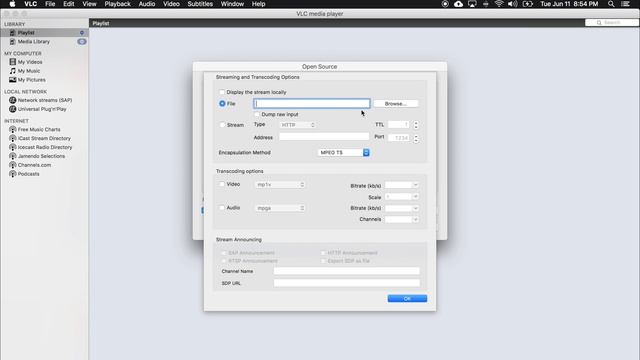Open the Apple menu

tap(12, 4)
